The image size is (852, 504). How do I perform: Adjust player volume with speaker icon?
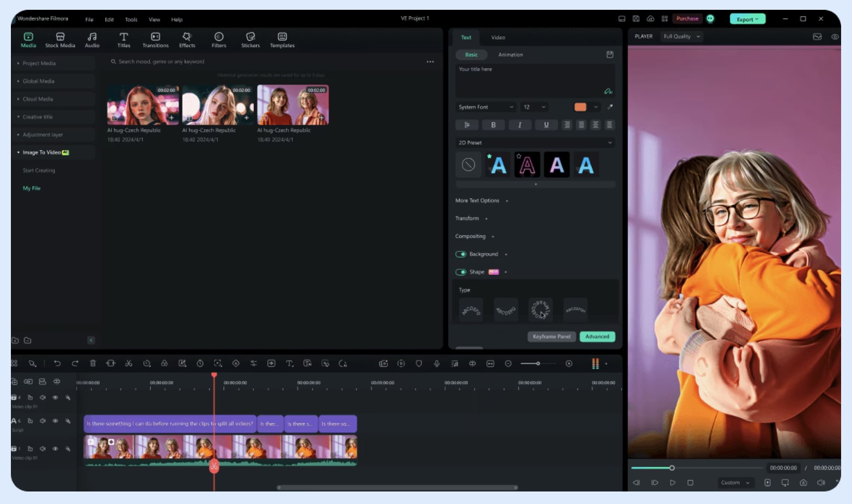821,483
